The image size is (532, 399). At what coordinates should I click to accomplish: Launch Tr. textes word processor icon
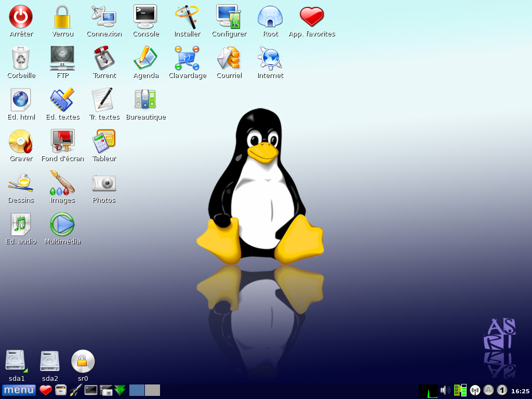coord(103,99)
